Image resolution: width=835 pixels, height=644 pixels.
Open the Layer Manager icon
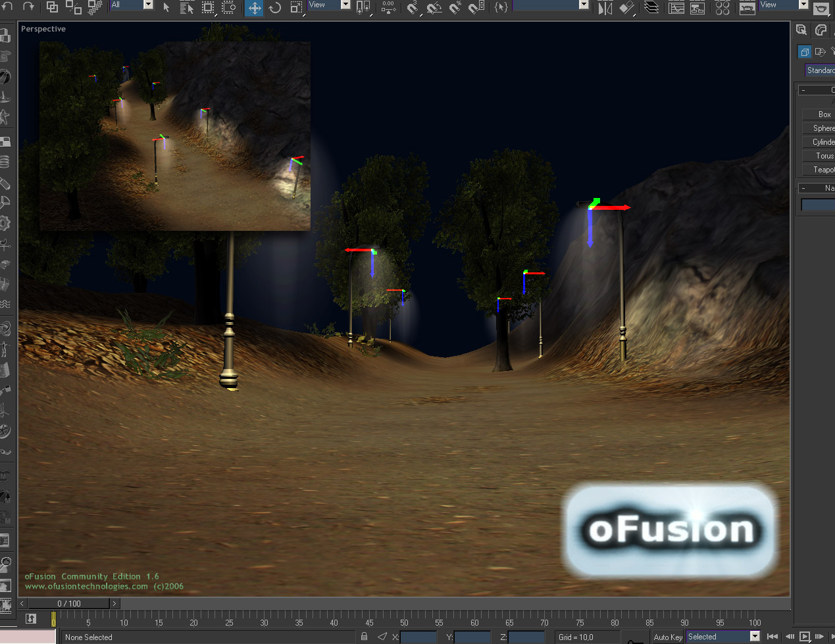(x=651, y=7)
